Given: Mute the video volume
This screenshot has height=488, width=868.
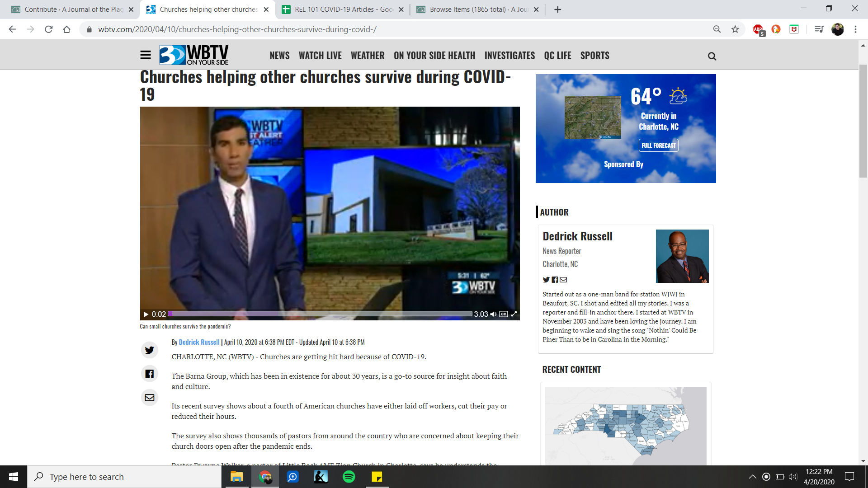Looking at the screenshot, I should pyautogui.click(x=493, y=314).
